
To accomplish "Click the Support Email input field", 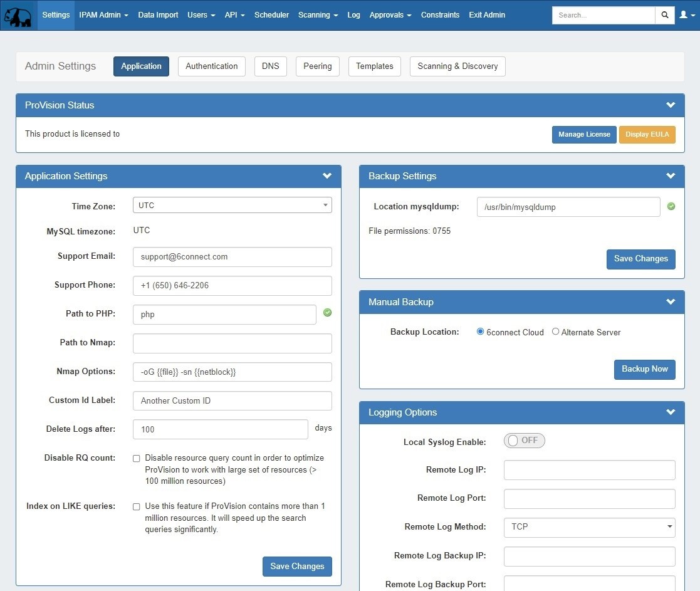I will pyautogui.click(x=232, y=257).
